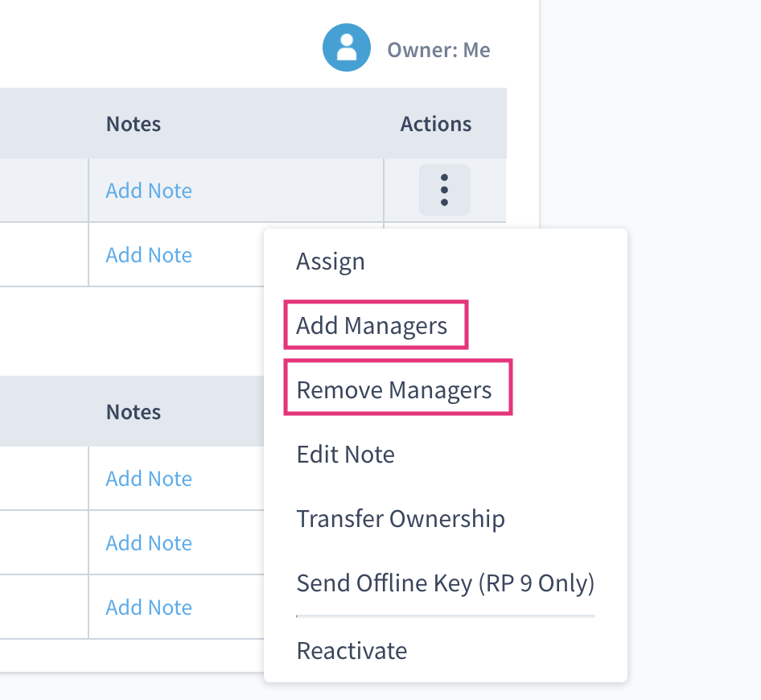Select Edit Note from the menu
Image resolution: width=761 pixels, height=700 pixels.
(x=346, y=455)
